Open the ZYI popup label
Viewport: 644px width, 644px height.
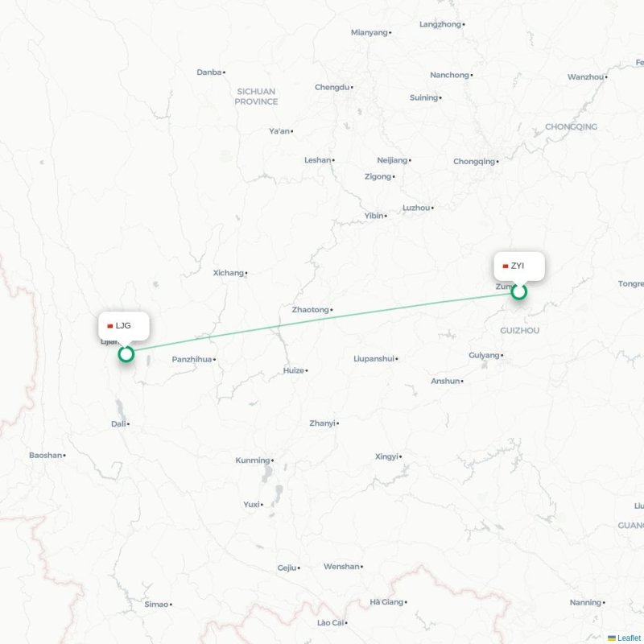(x=519, y=266)
